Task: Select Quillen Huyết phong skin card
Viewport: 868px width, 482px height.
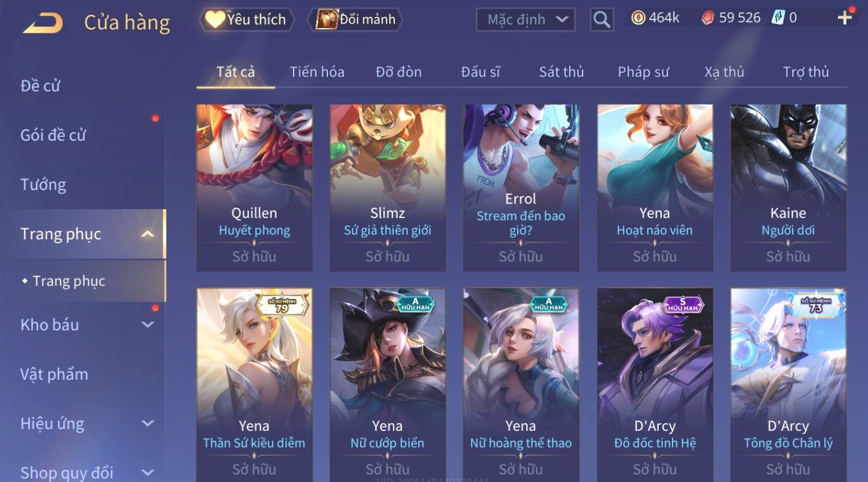Action: tap(254, 187)
